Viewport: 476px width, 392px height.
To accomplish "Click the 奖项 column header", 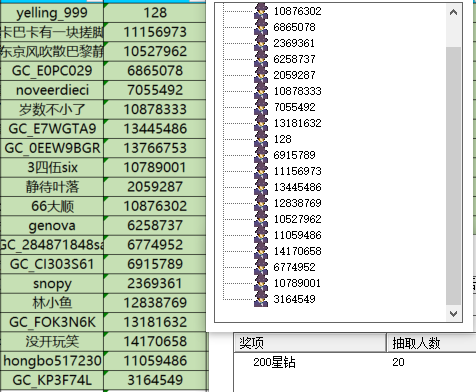I will coord(310,343).
